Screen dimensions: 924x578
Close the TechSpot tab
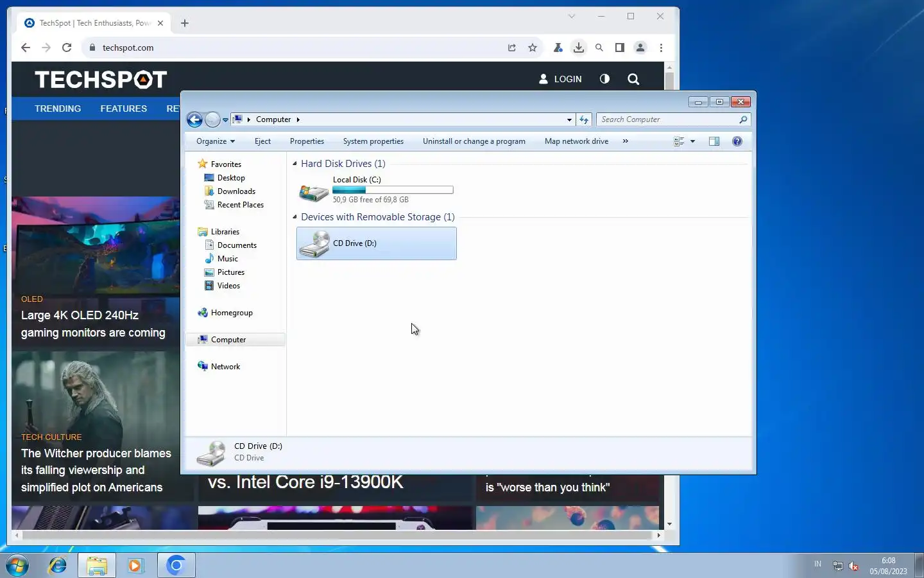point(160,23)
